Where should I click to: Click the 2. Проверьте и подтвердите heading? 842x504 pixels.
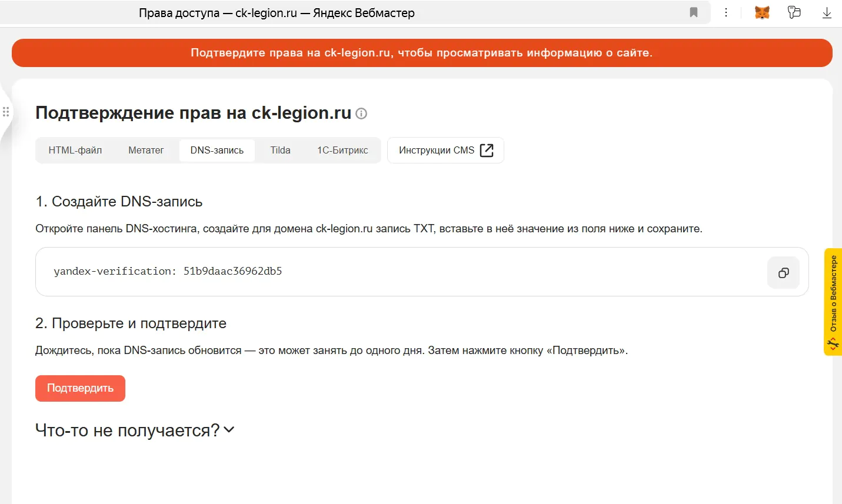(131, 323)
